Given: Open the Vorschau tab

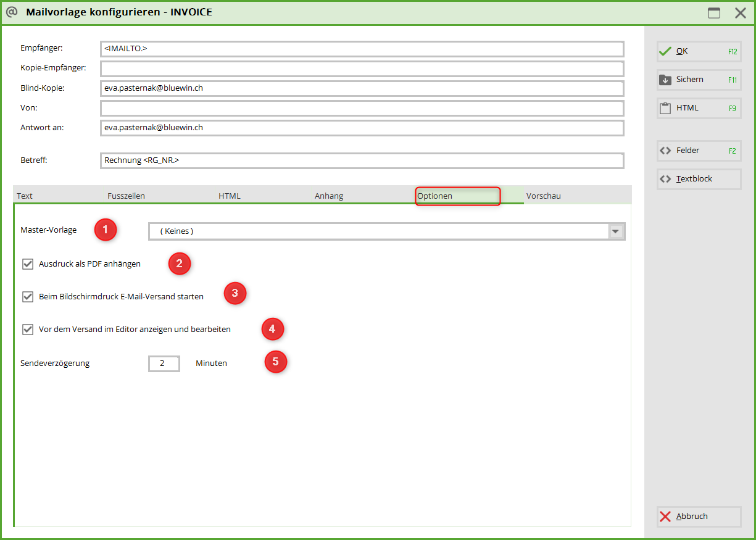Looking at the screenshot, I should click(x=543, y=196).
